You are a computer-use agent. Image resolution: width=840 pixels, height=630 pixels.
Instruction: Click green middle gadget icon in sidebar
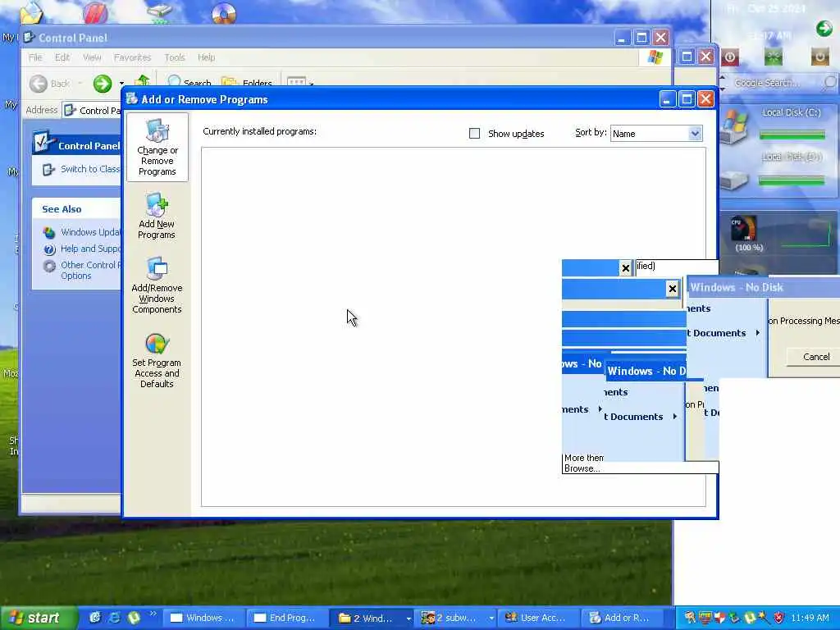click(773, 57)
